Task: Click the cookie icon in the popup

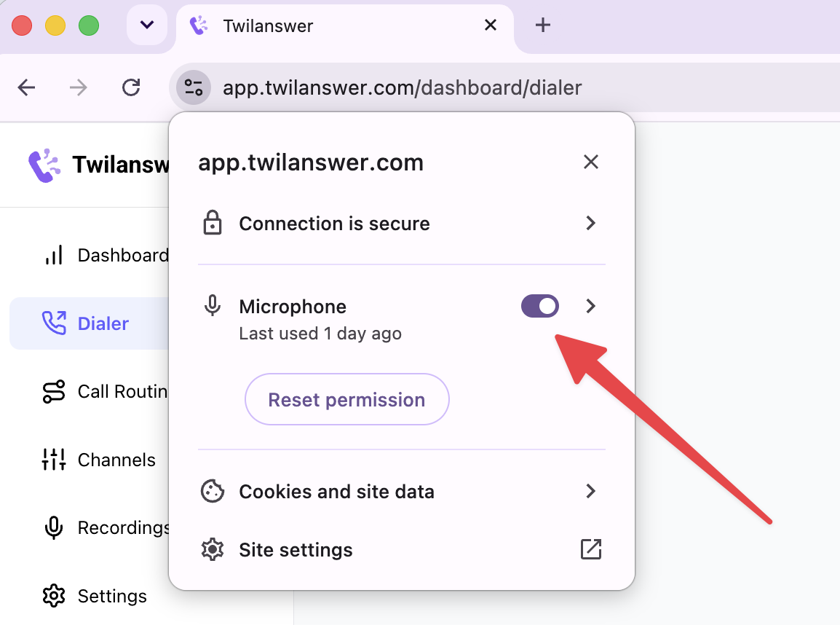Action: coord(213,491)
